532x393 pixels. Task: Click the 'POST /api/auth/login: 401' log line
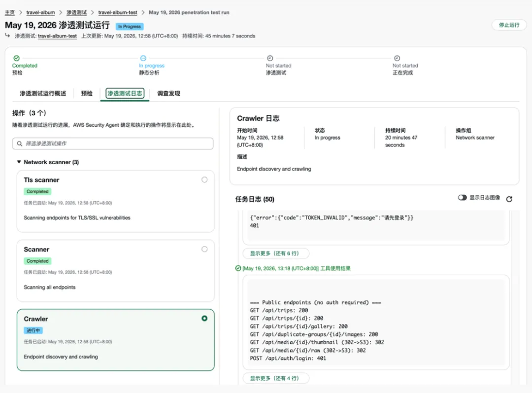point(288,358)
